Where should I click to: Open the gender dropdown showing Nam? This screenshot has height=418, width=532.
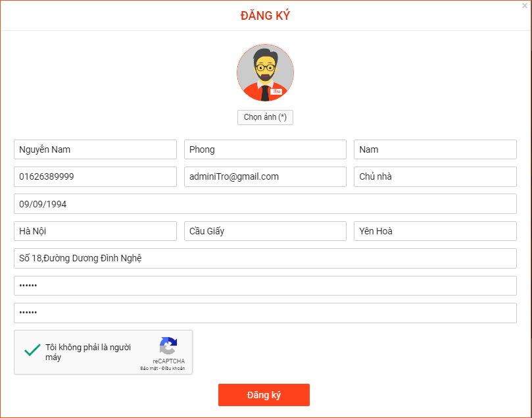435,149
